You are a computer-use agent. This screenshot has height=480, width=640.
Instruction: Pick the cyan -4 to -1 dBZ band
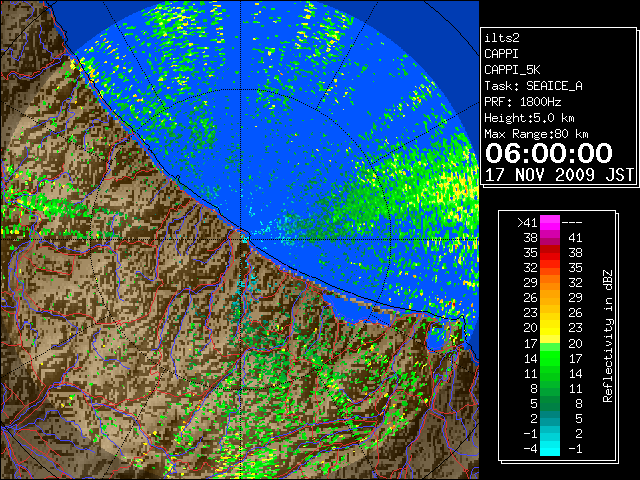coord(550,448)
